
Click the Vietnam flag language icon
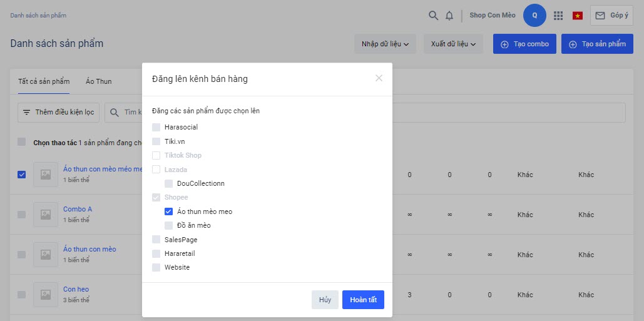[x=578, y=16]
